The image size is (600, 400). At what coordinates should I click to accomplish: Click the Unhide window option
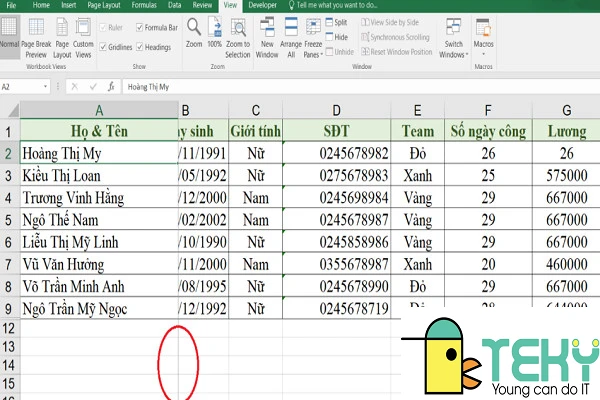pyautogui.click(x=340, y=52)
